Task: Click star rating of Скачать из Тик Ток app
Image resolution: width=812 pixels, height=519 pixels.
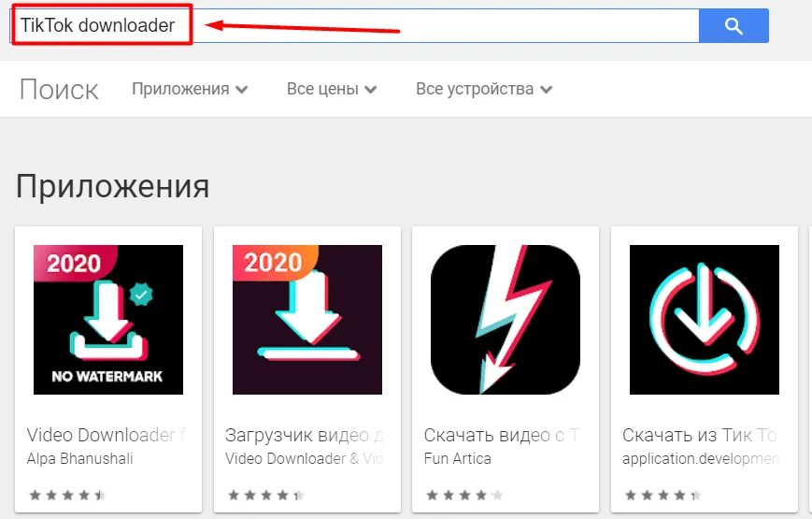Action: [x=663, y=495]
